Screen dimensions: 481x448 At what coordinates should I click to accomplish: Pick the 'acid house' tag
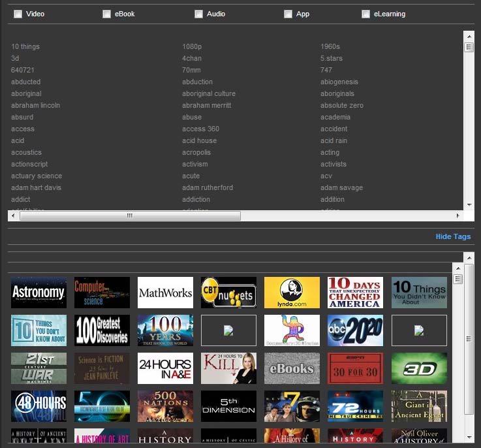click(200, 140)
